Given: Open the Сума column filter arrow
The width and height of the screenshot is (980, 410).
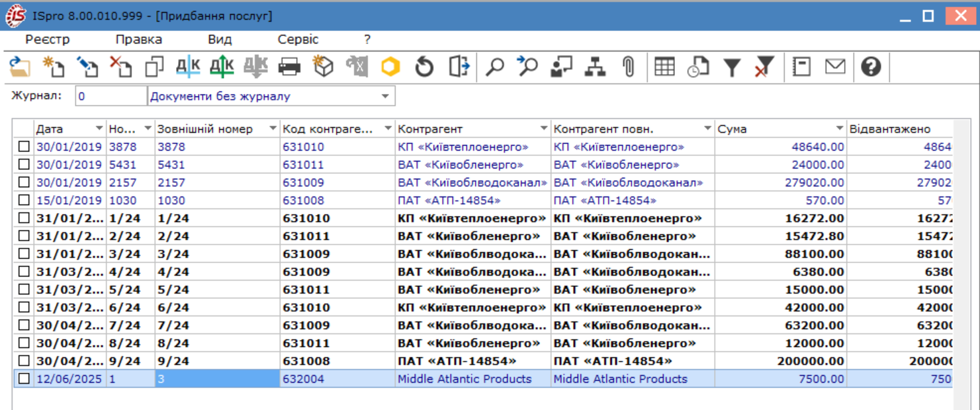Looking at the screenshot, I should pos(840,129).
